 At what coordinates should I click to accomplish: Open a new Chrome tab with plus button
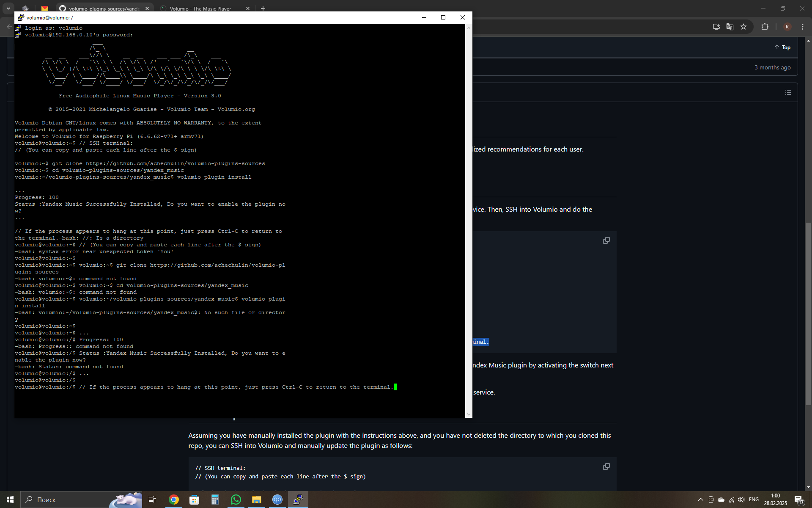pyautogui.click(x=263, y=8)
